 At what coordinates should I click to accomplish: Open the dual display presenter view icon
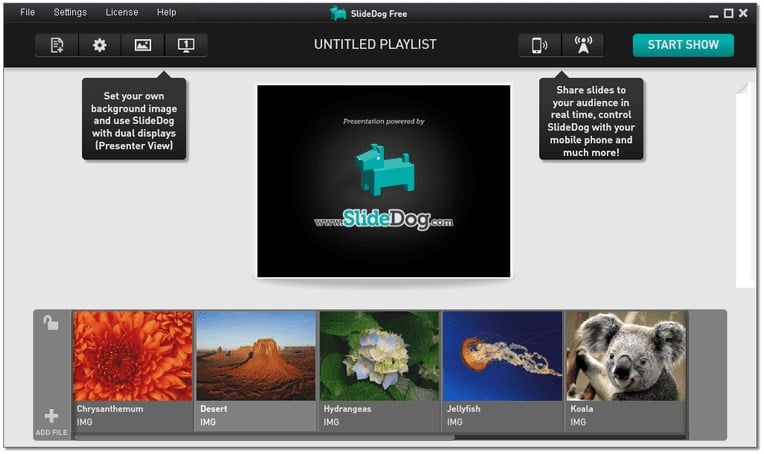(186, 45)
